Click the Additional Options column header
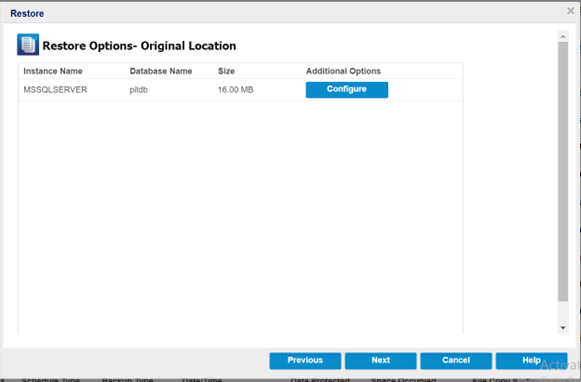 [343, 71]
